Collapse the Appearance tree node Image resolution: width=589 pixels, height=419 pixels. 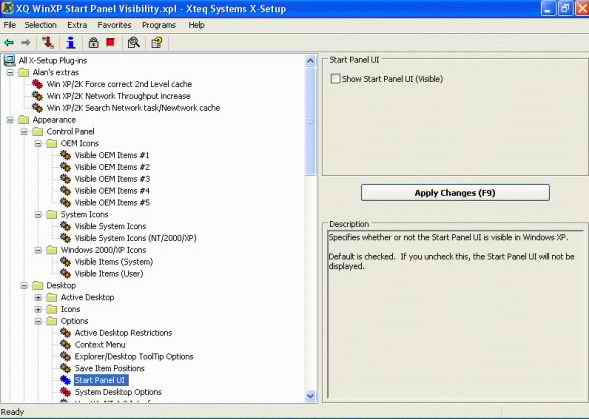(x=10, y=120)
